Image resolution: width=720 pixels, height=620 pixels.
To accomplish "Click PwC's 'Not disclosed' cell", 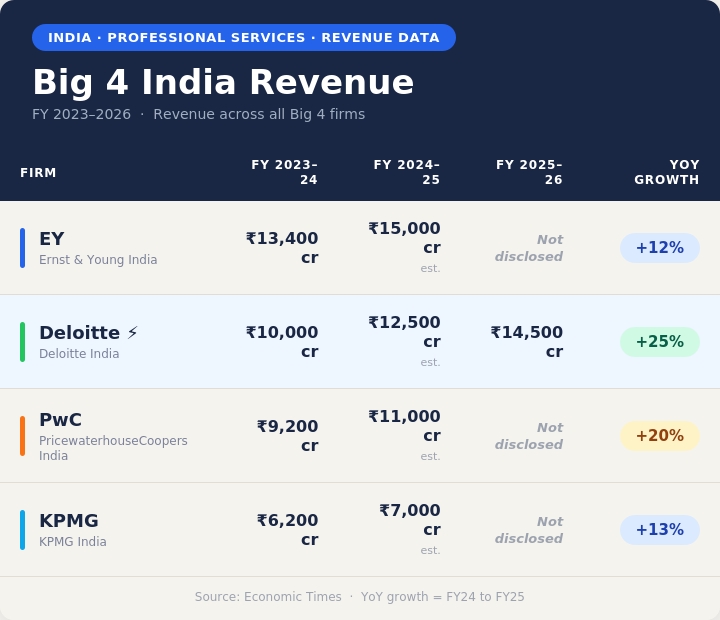I will (x=529, y=436).
